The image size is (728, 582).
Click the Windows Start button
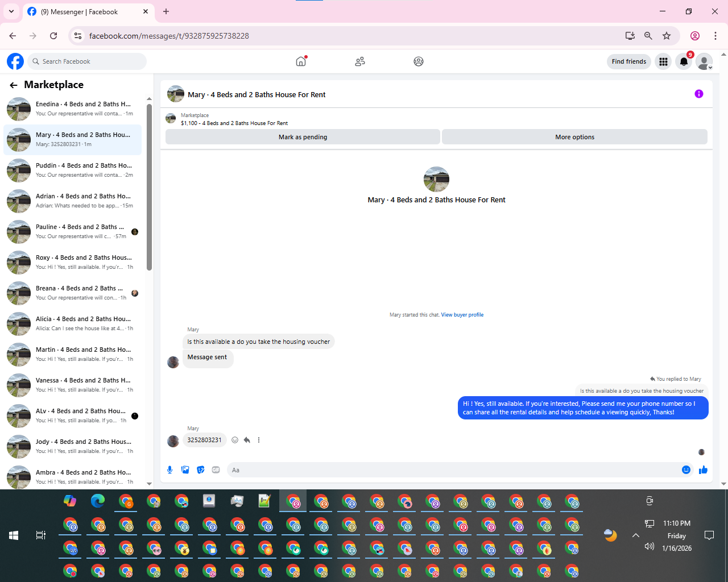click(x=14, y=535)
